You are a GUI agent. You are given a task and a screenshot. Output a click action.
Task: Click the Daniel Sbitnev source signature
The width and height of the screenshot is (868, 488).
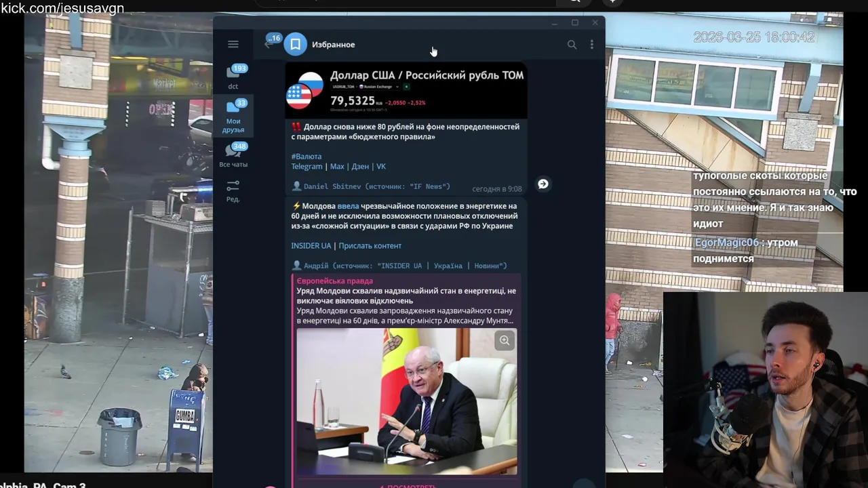(371, 186)
